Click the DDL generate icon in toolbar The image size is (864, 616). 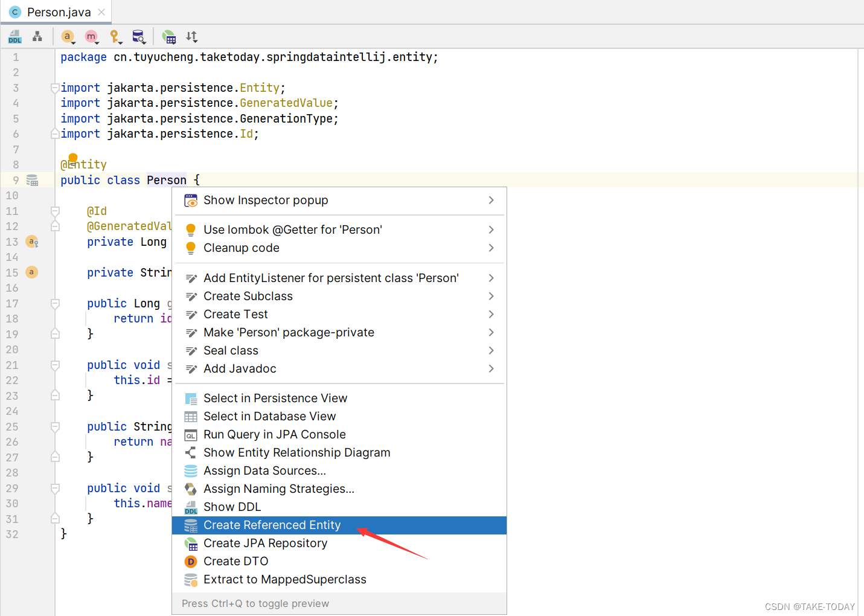click(x=15, y=37)
